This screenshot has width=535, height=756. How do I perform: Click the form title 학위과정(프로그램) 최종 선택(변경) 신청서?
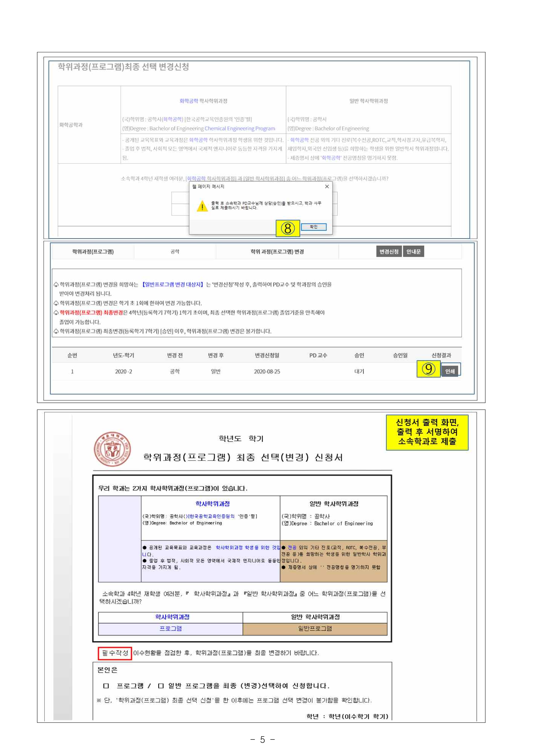pyautogui.click(x=243, y=457)
